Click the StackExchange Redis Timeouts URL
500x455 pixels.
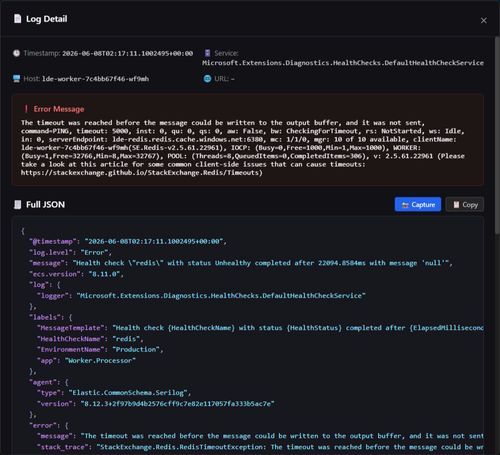pos(140,173)
